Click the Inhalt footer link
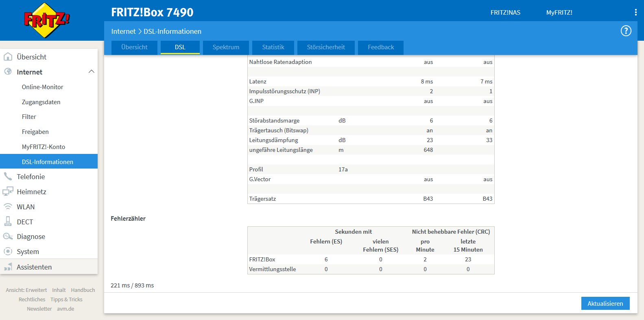644x320 pixels. point(59,290)
